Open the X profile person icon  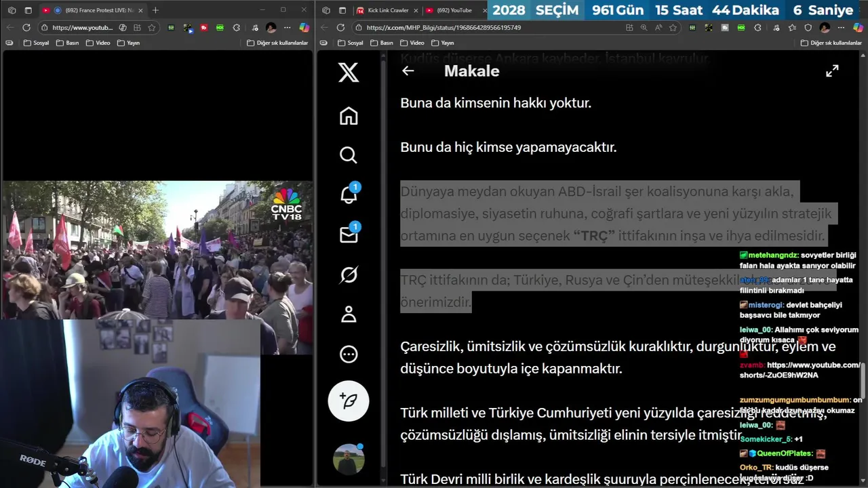click(349, 314)
